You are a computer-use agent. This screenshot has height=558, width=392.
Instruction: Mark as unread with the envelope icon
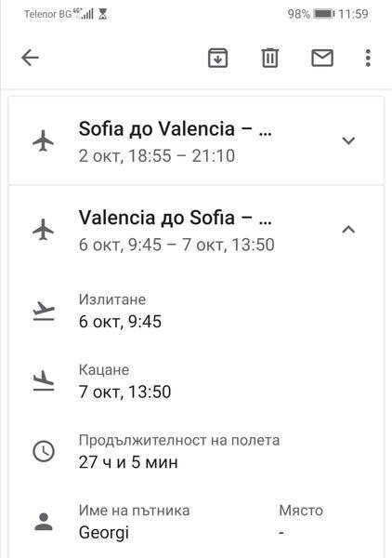click(x=322, y=58)
